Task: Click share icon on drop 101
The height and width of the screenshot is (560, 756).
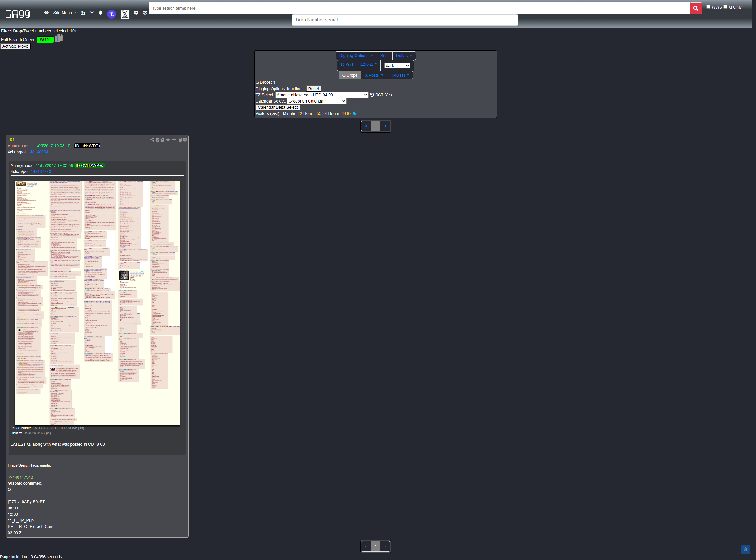Action: pos(152,139)
